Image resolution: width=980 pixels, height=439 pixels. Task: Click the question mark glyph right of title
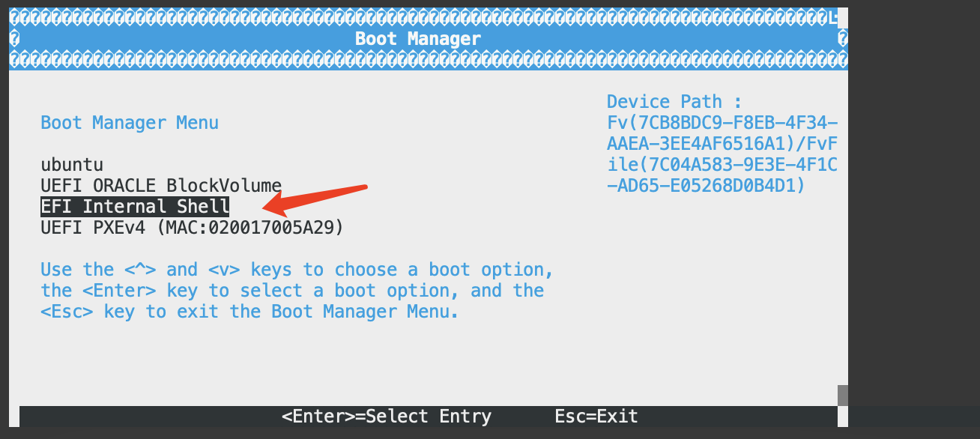pos(843,38)
